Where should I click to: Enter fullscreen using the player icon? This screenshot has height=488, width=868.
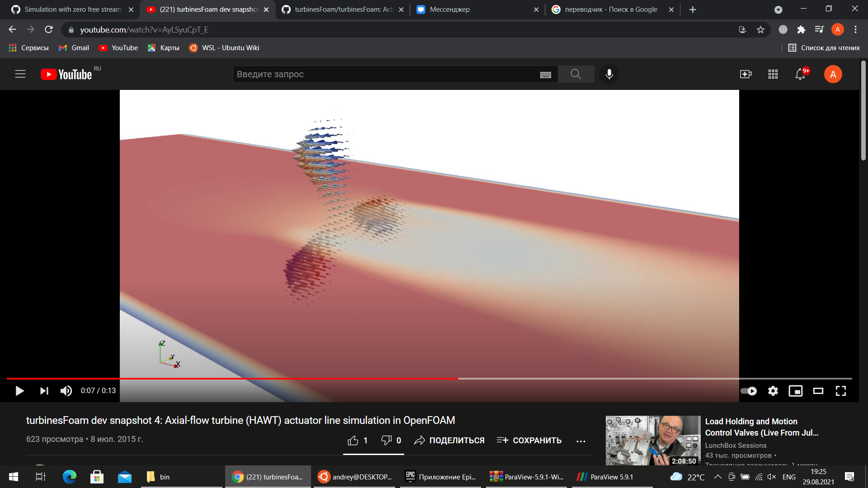coord(841,391)
